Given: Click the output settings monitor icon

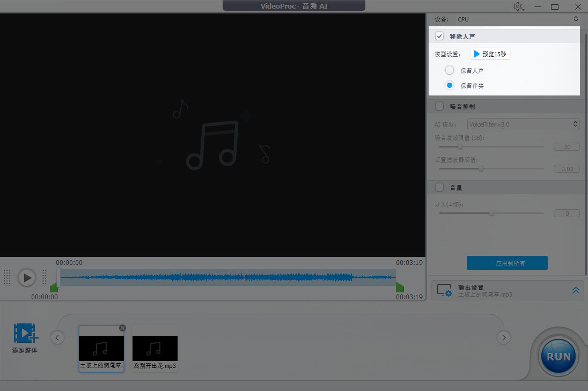Looking at the screenshot, I should click(x=444, y=291).
